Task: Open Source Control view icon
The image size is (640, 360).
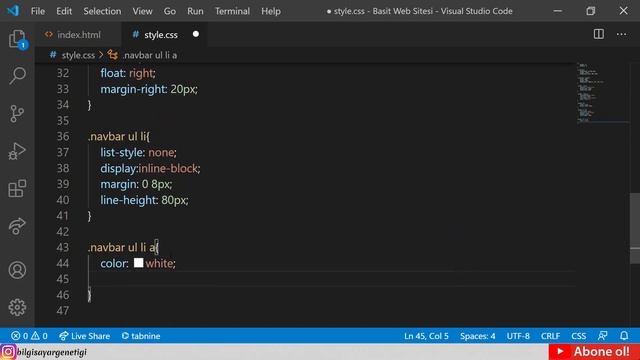Action: (17, 113)
